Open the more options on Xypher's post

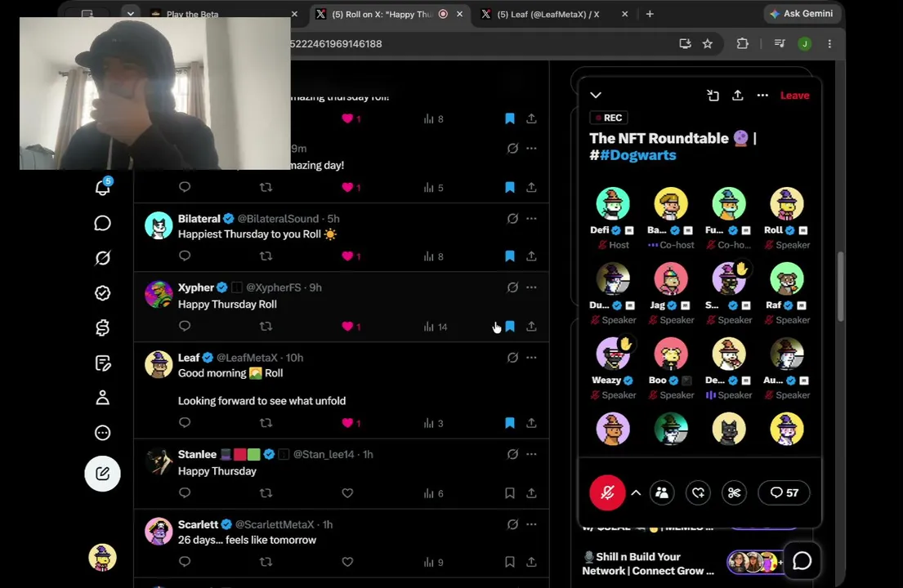pyautogui.click(x=531, y=287)
